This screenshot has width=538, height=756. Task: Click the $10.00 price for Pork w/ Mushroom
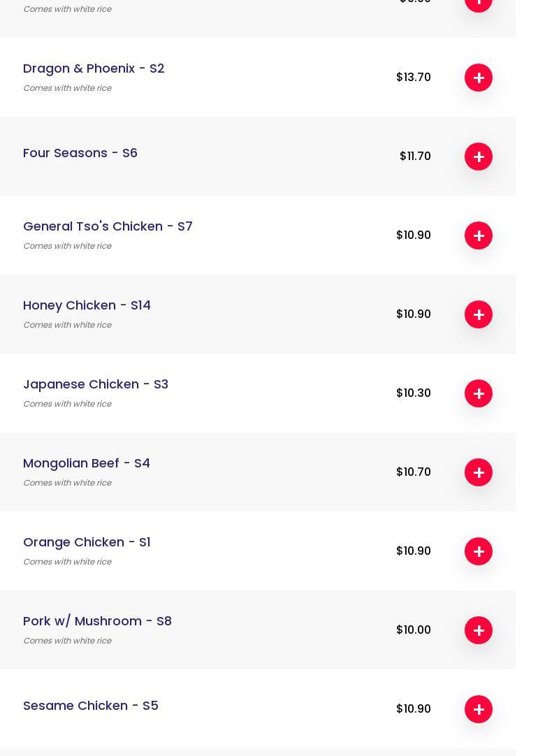click(414, 630)
